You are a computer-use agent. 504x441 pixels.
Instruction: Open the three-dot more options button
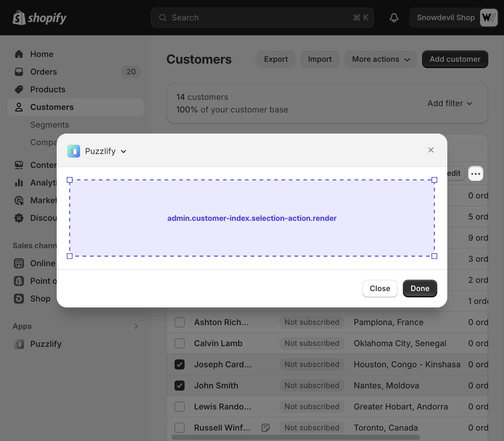pos(475,174)
